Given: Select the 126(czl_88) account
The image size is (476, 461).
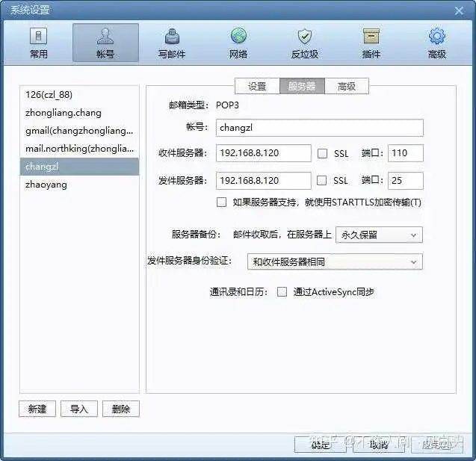Looking at the screenshot, I should tap(79, 95).
